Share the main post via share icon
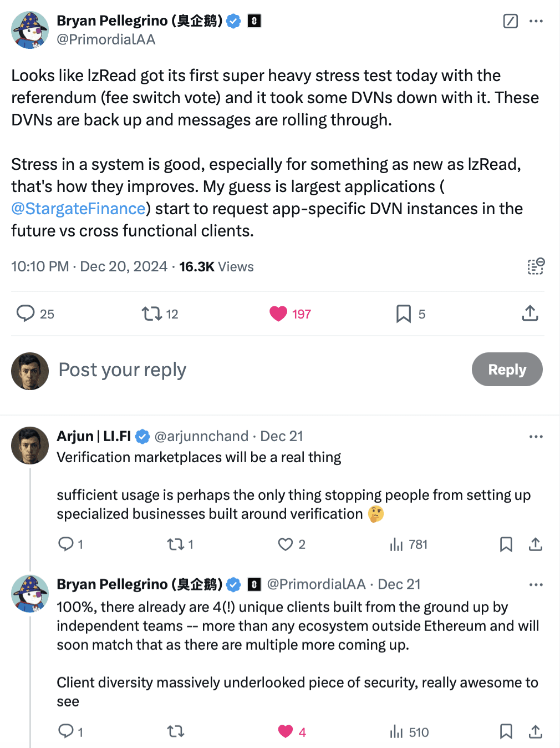This screenshot has height=748, width=560. [530, 314]
